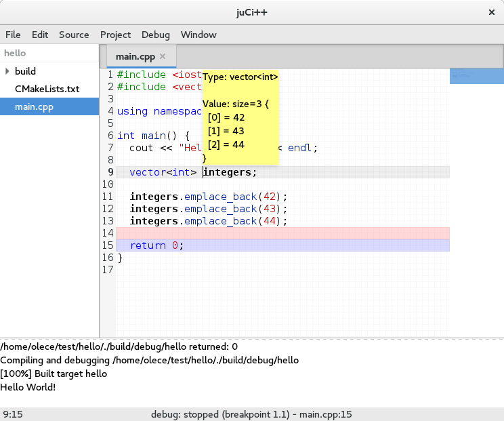Close the juCi++ window
504x421 pixels.
click(491, 12)
